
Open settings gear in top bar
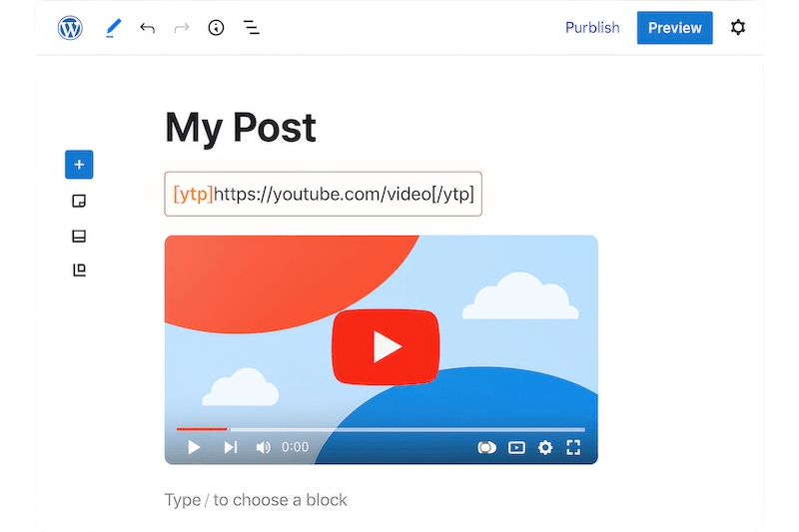pyautogui.click(x=738, y=27)
